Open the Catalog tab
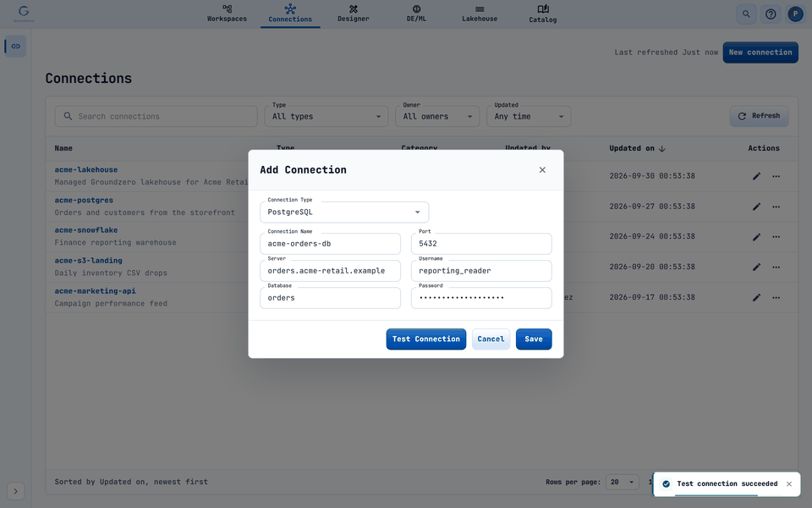The height and width of the screenshot is (508, 812). [543, 14]
